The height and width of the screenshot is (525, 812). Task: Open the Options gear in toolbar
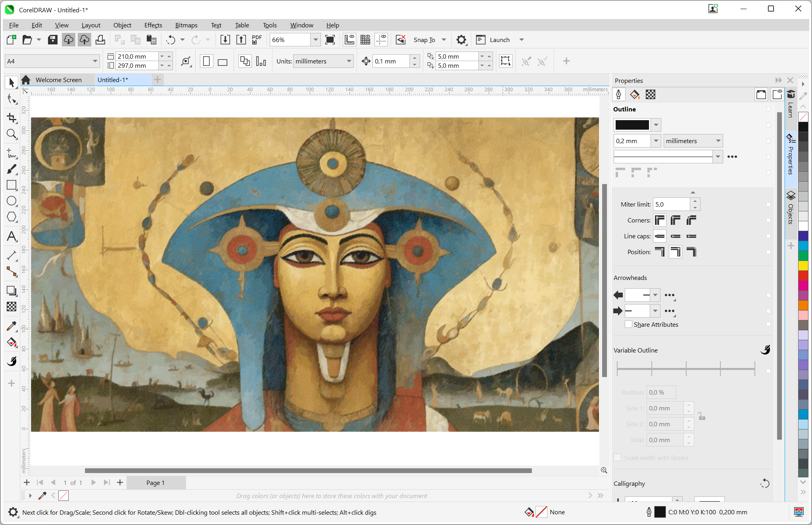(x=461, y=40)
